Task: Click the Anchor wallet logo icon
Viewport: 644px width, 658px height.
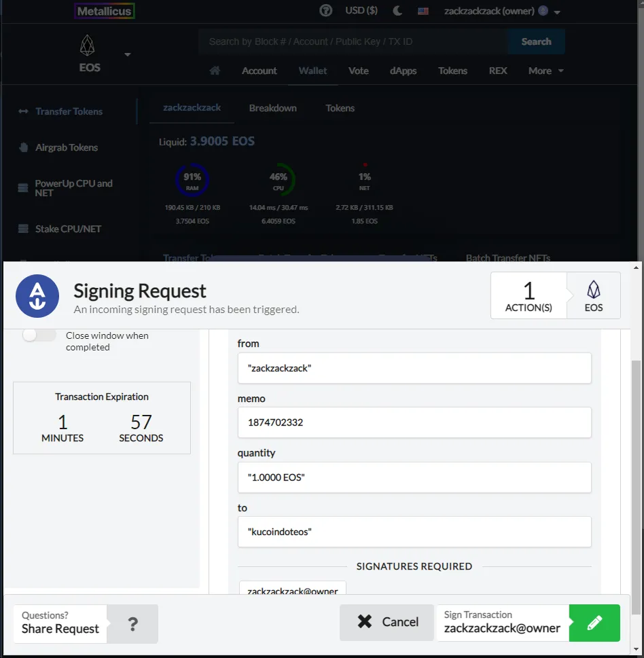Action: (37, 296)
